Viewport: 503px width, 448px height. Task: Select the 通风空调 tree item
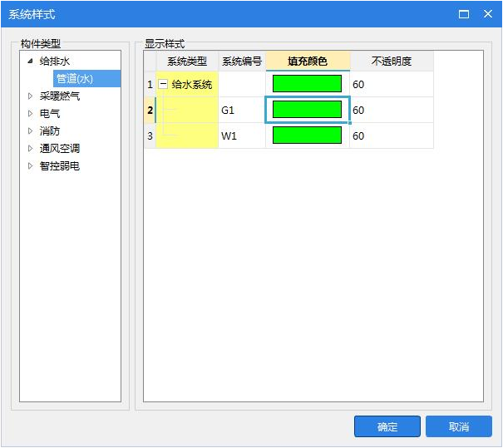[60, 149]
